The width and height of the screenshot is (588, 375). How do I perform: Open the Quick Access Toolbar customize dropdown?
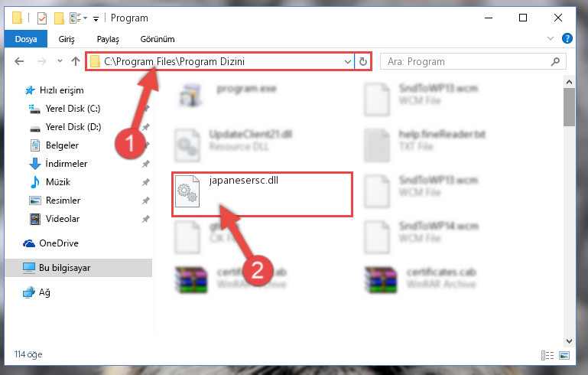[96, 19]
